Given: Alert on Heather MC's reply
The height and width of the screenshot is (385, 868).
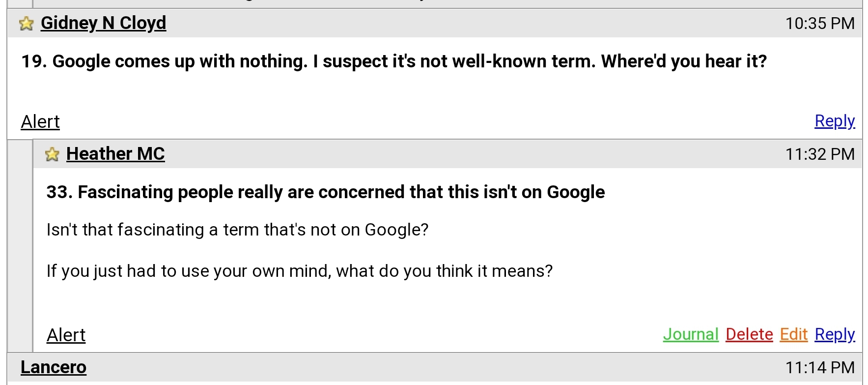Looking at the screenshot, I should point(66,335).
